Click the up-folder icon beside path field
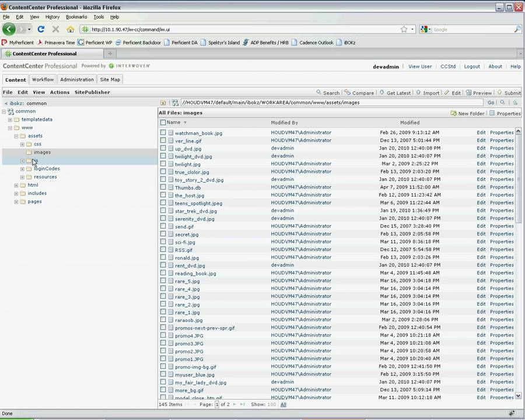The height and width of the screenshot is (420, 525). (163, 103)
